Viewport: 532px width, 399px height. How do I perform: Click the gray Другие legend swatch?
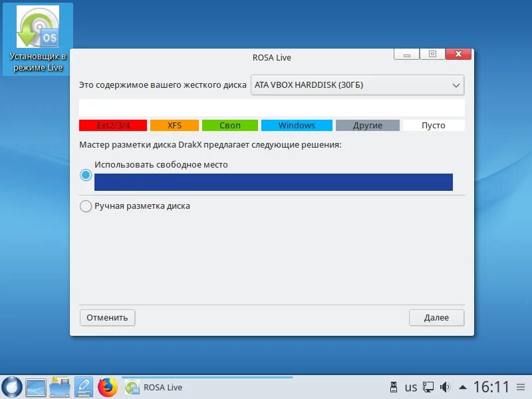click(368, 125)
